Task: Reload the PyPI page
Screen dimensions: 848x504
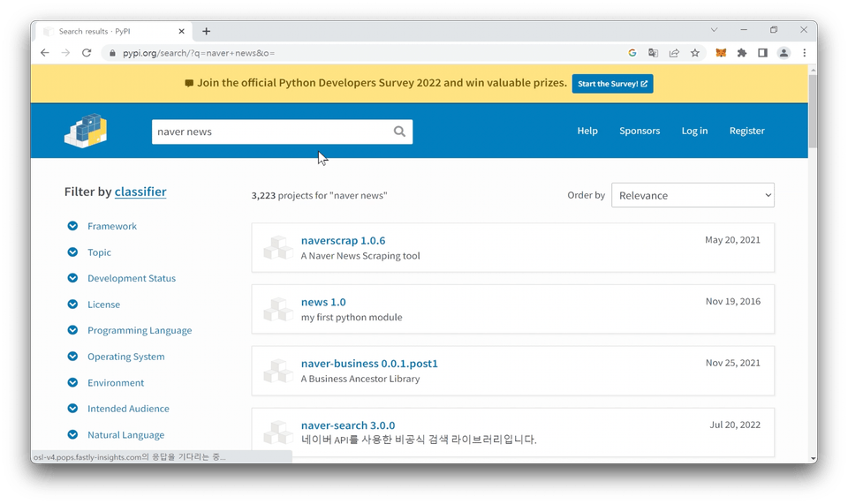Action: [x=87, y=53]
